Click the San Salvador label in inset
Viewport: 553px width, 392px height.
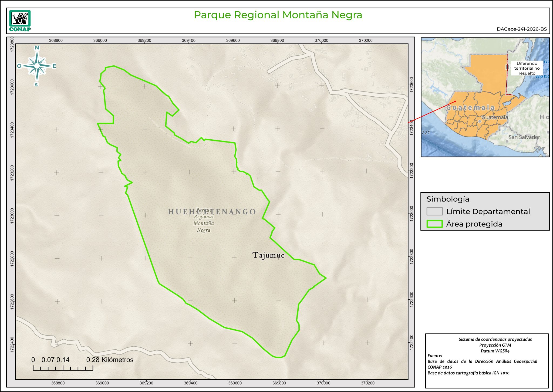[524, 137]
